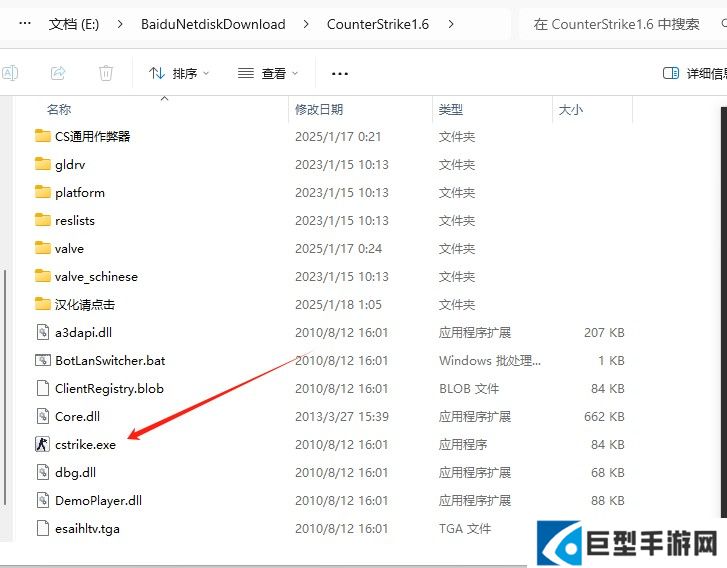
Task: Show hidden breadcrumb path with address bar ellipsis
Action: click(x=25, y=23)
